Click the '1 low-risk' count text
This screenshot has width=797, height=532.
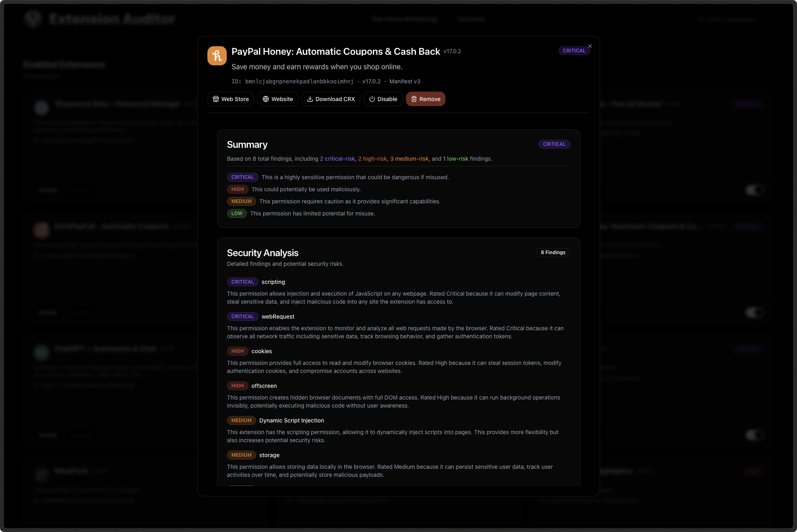tap(455, 159)
